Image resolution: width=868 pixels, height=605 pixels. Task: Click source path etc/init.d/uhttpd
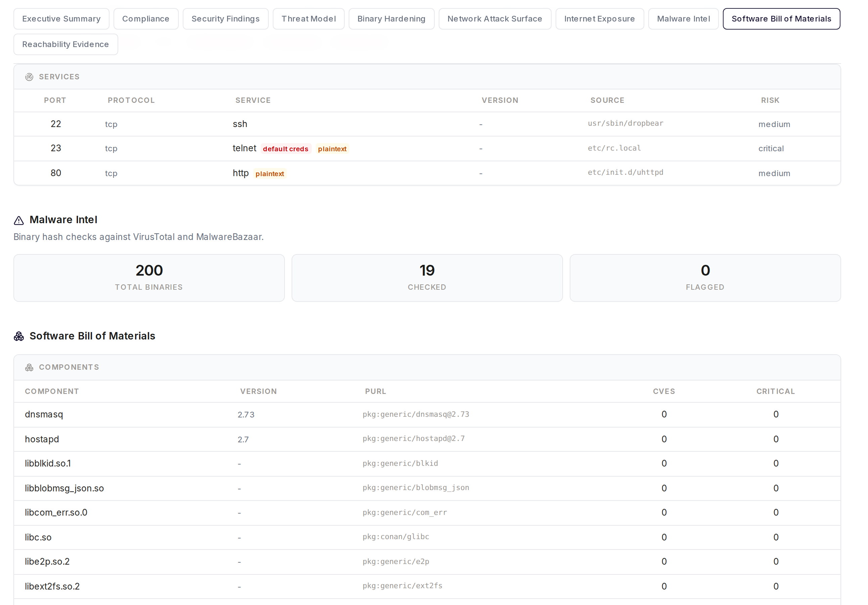coord(625,172)
